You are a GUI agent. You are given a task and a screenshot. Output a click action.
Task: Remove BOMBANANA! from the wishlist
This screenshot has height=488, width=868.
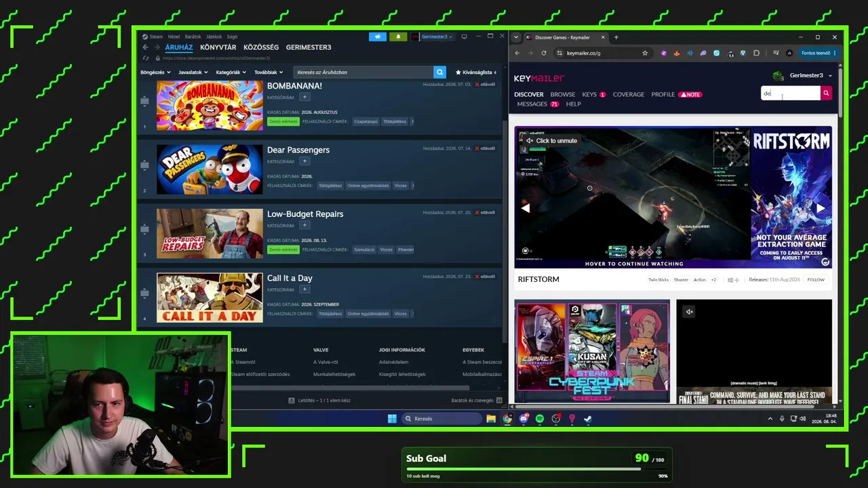(x=485, y=85)
